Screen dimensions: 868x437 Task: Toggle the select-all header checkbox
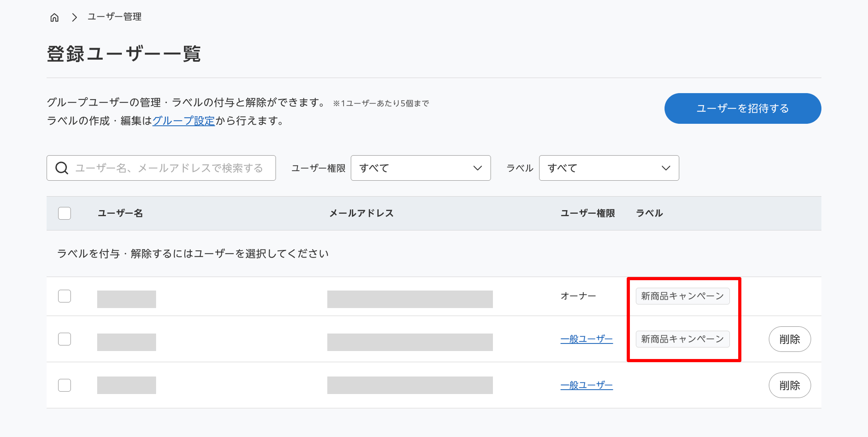point(65,213)
